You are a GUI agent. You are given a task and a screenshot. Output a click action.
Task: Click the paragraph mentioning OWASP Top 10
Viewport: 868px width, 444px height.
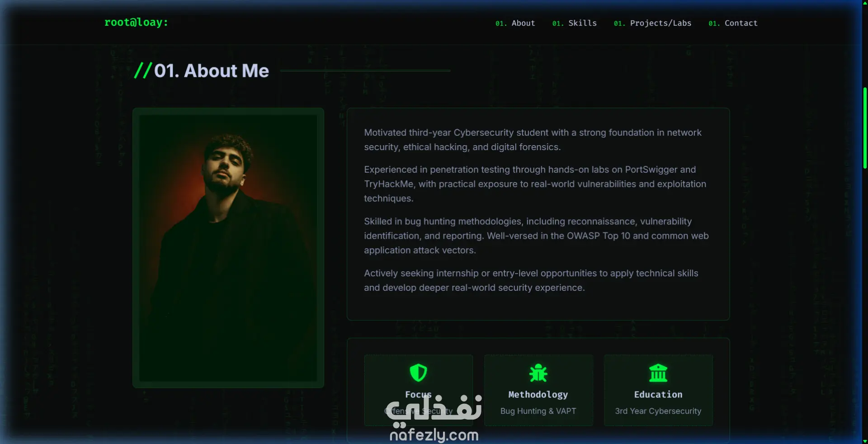tap(536, 236)
